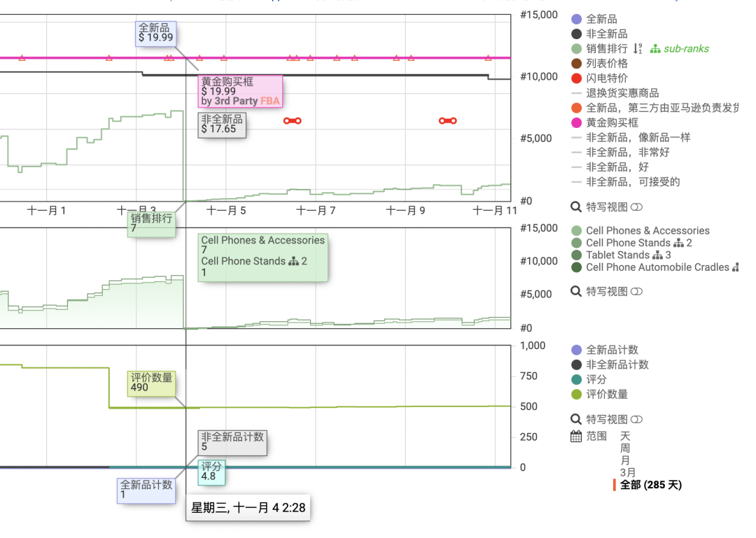This screenshot has width=756, height=538.
Task: Select the 周 time range
Action: tap(624, 448)
